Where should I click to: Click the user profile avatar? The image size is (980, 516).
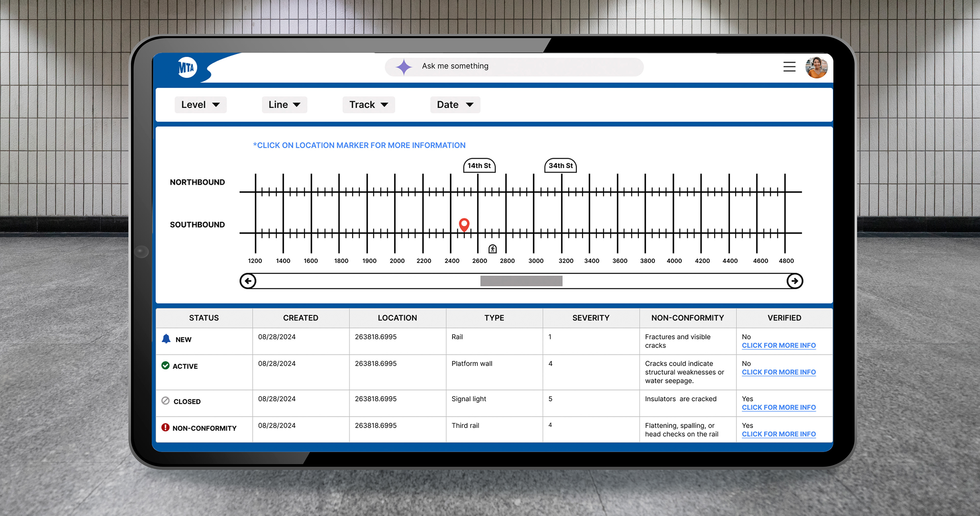coord(816,68)
